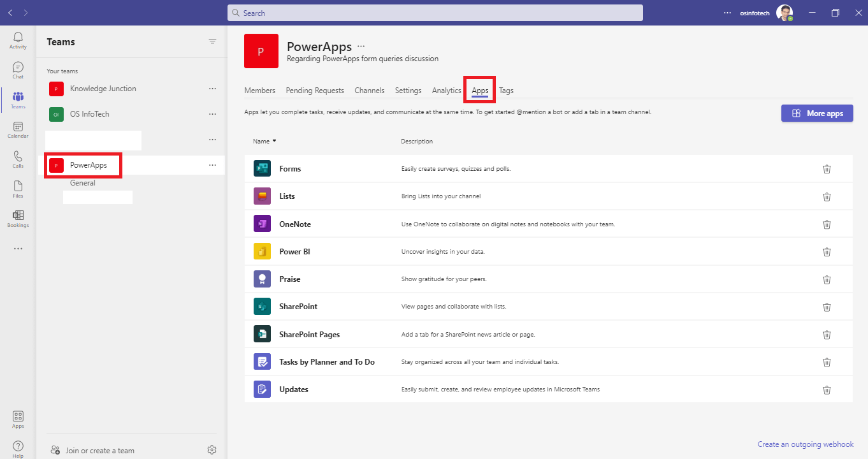The image size is (868, 459).
Task: Open Files from the left rail
Action: 18,189
